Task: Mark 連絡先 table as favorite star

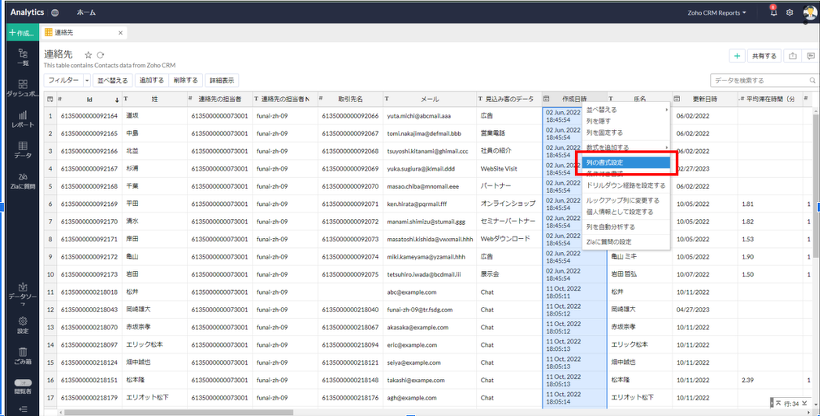Action: click(x=88, y=55)
